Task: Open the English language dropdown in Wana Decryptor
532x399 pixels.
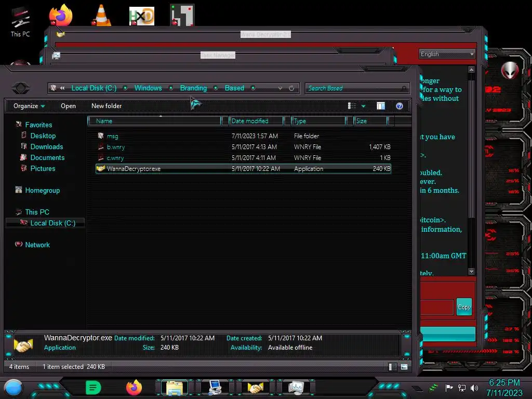Action: [447, 54]
